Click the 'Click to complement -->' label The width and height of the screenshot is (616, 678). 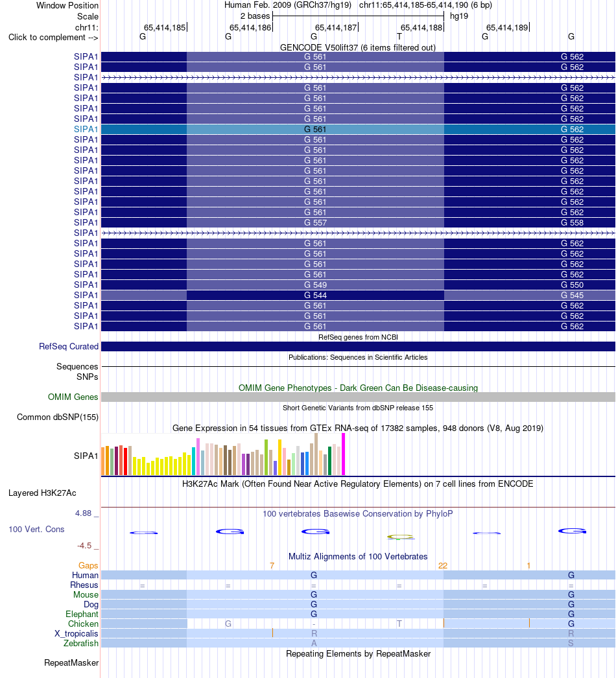(x=53, y=37)
